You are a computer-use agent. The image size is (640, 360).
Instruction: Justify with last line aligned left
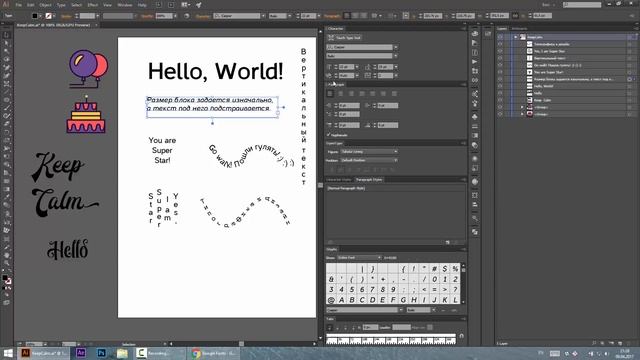tap(362, 94)
